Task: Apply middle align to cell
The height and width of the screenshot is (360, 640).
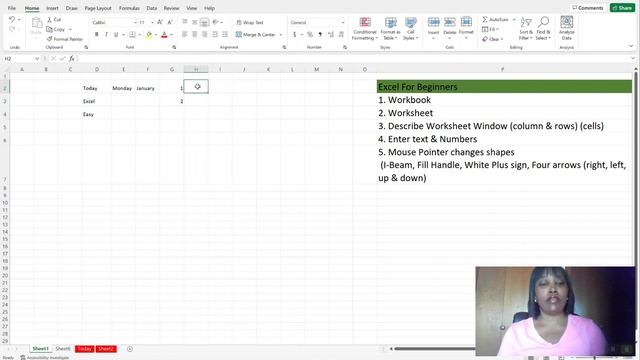Action: tap(195, 22)
